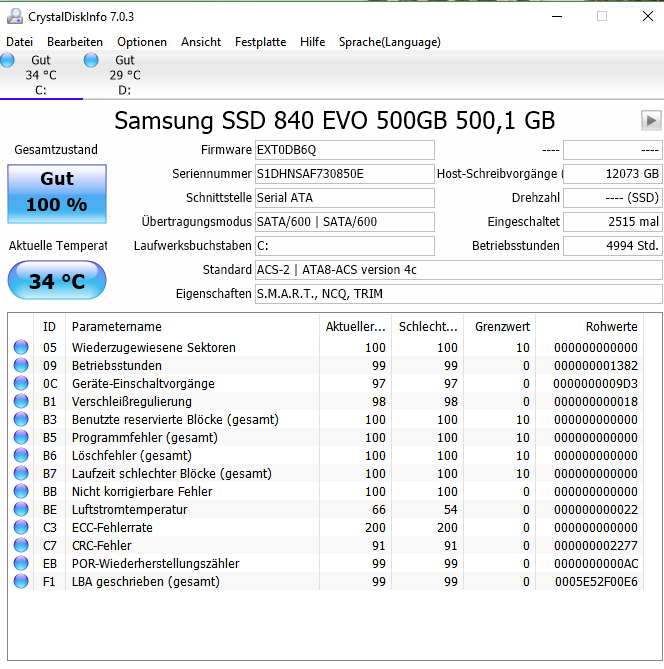Go to next disk with arrow button
The image size is (664, 669).
(651, 121)
